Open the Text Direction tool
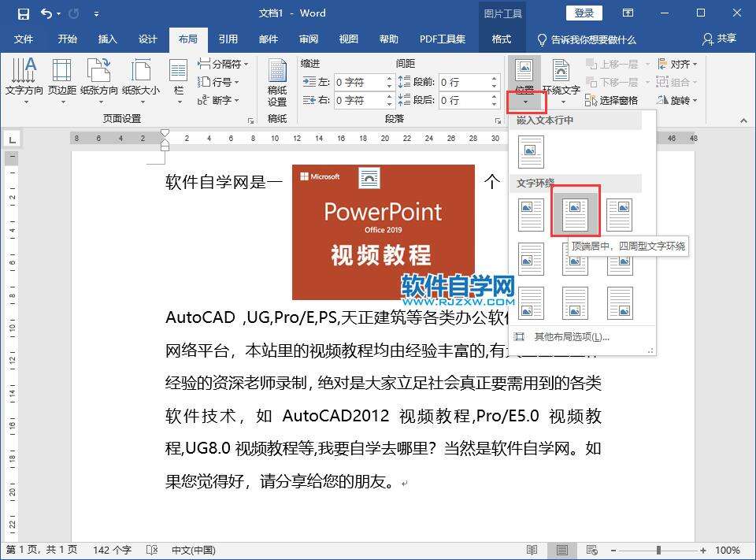 (24, 80)
